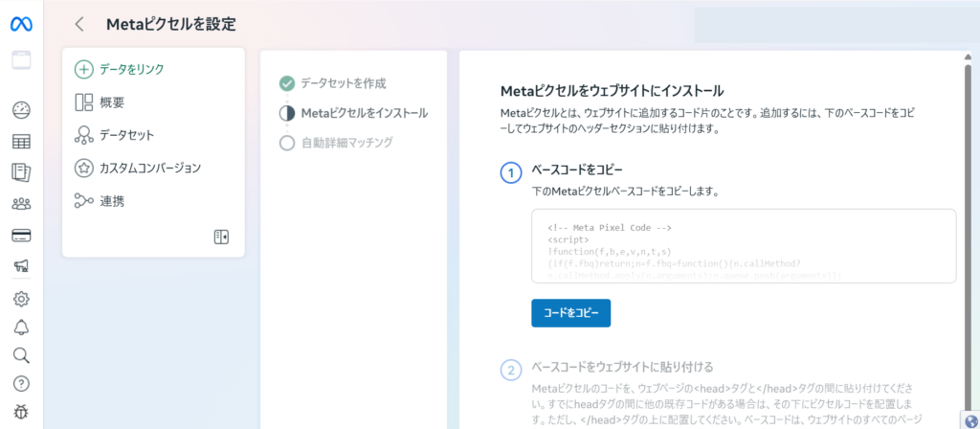Image resolution: width=980 pixels, height=429 pixels.
Task: Click the Meta logo icon
Action: tap(21, 24)
